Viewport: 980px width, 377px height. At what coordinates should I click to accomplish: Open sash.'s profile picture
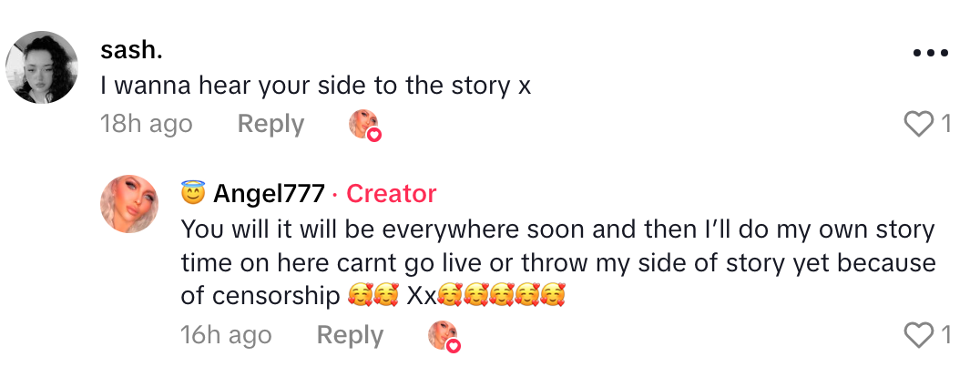tap(42, 67)
